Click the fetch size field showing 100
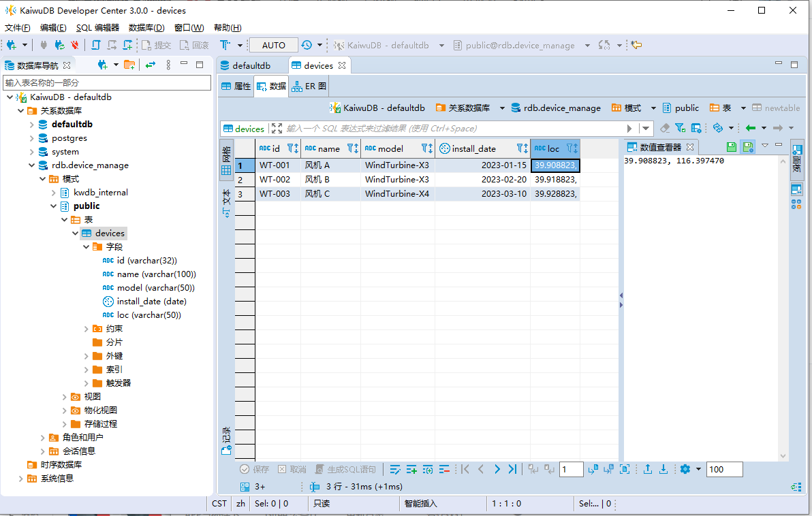 [x=725, y=470]
